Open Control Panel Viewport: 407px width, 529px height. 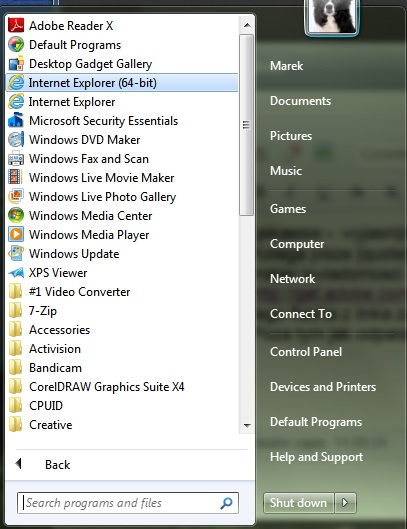(306, 352)
